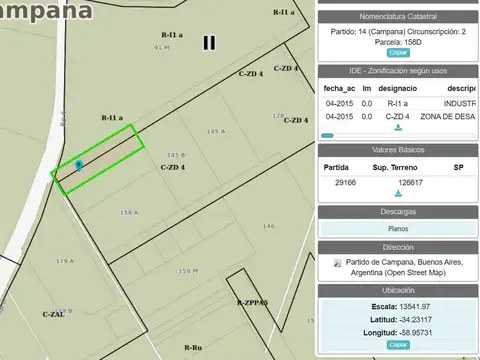Viewport: 480px width, 360px height.
Task: Click the designacio column header
Action: 398,88
